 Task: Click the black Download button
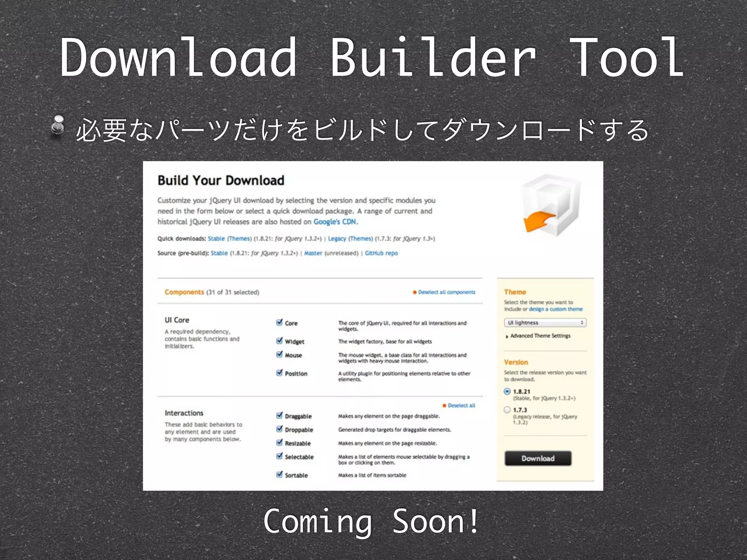[538, 458]
